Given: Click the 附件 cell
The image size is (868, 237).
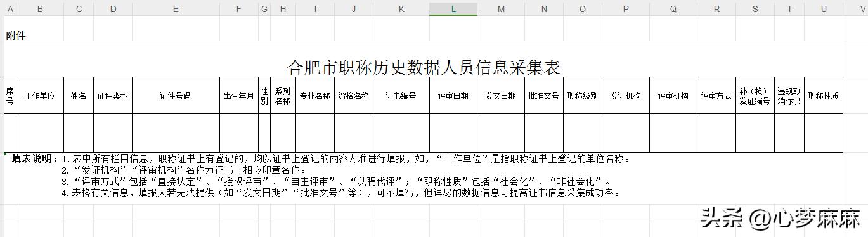Looking at the screenshot, I should [x=16, y=35].
